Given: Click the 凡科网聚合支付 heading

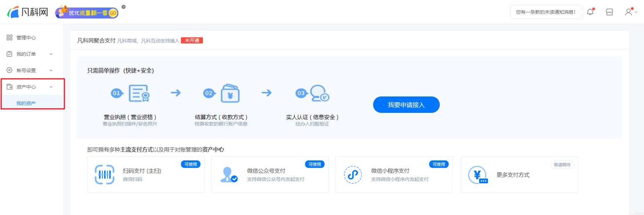Looking at the screenshot, I should click(x=96, y=41).
